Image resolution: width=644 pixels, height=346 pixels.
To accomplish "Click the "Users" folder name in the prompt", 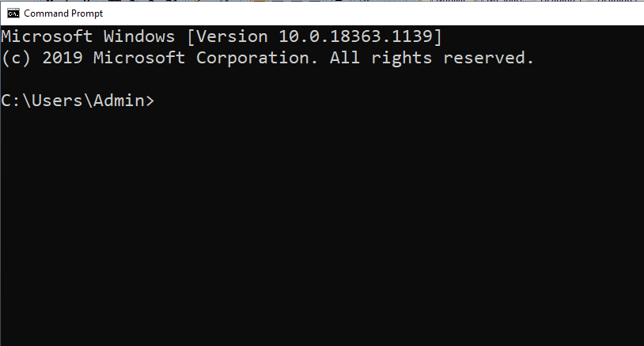I will [57, 101].
